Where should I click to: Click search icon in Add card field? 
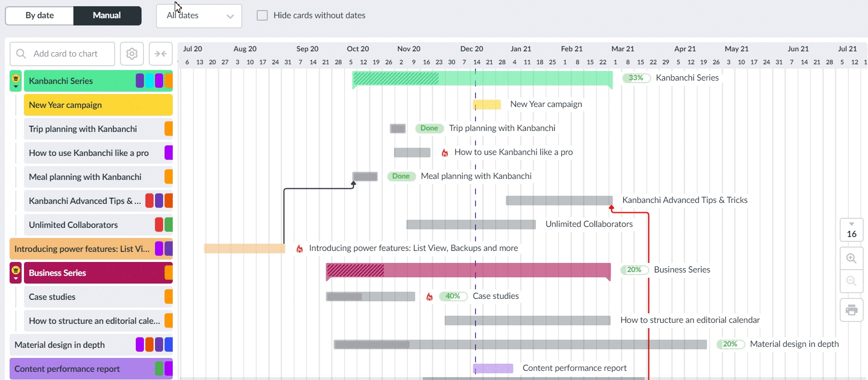click(x=21, y=54)
